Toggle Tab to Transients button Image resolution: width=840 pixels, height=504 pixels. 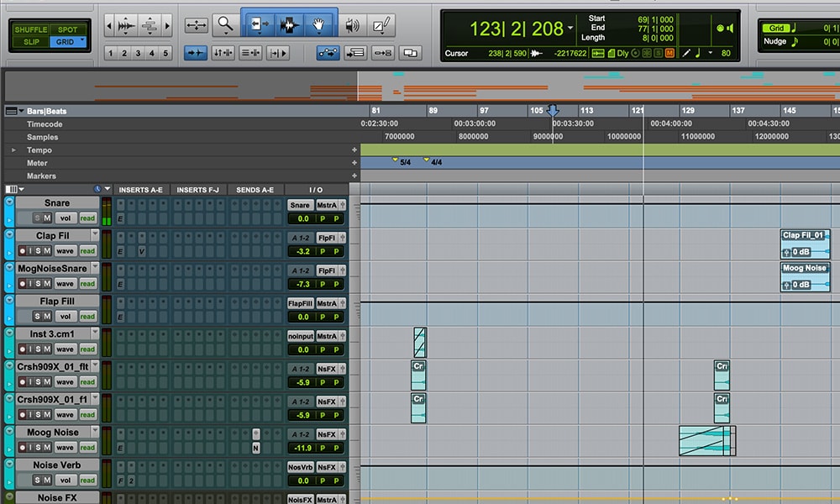coord(196,53)
